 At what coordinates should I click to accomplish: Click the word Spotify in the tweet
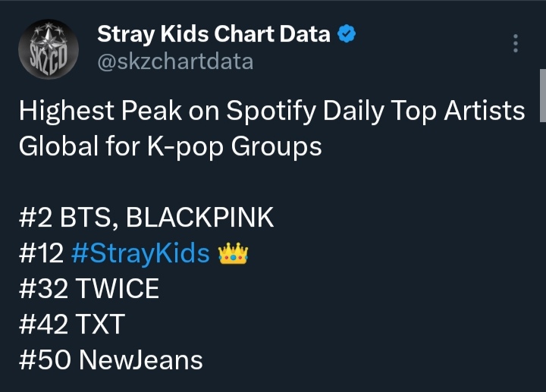[271, 111]
